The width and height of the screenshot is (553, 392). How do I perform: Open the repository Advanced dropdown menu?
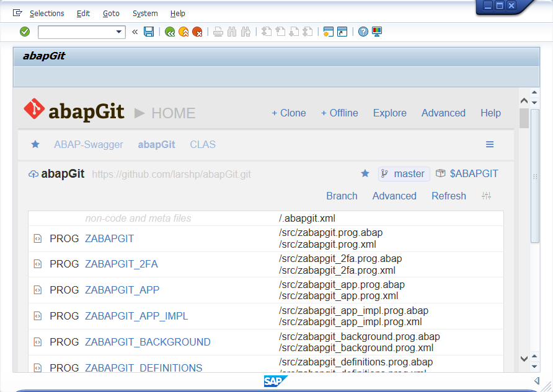tap(394, 196)
